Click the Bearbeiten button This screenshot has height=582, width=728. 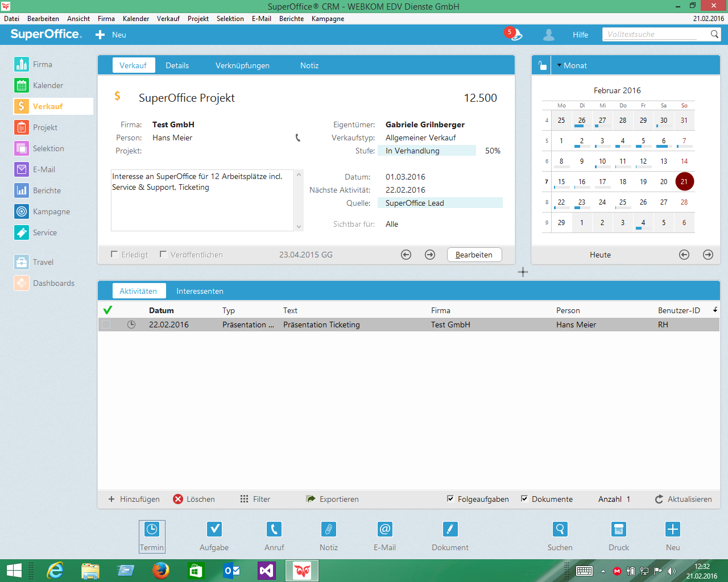[474, 255]
